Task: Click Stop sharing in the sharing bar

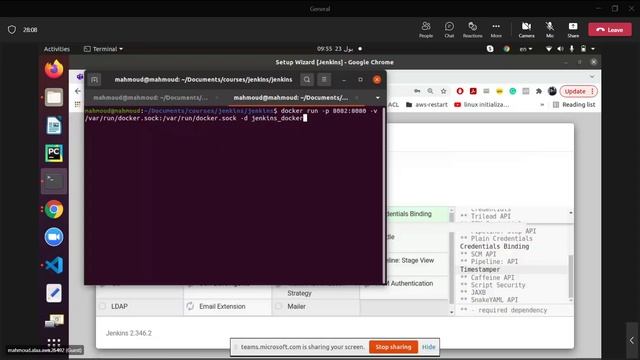Action: (393, 347)
